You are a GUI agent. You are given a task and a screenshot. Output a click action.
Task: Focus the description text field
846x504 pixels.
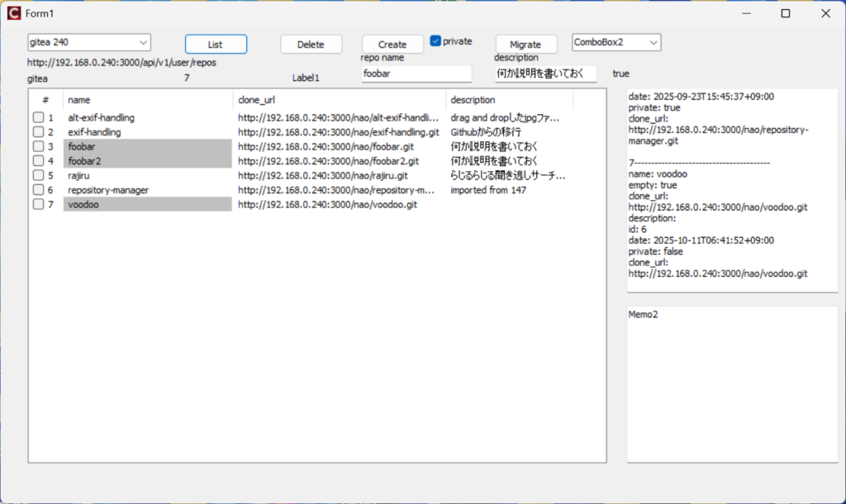[x=545, y=74]
